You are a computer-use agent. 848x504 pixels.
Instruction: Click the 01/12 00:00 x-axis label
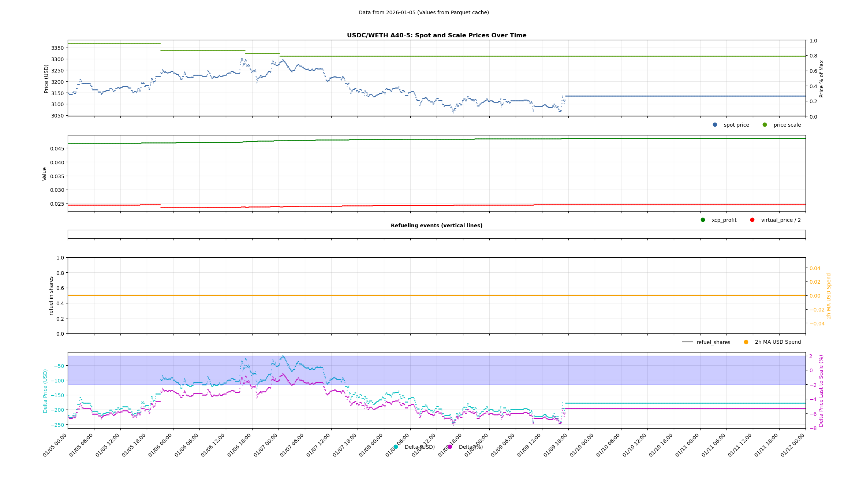tap(793, 445)
